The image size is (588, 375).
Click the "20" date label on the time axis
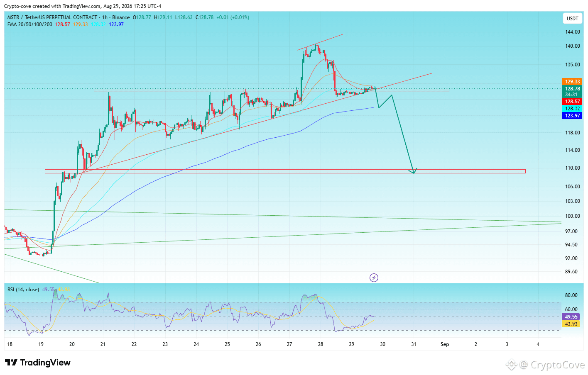pos(72,344)
